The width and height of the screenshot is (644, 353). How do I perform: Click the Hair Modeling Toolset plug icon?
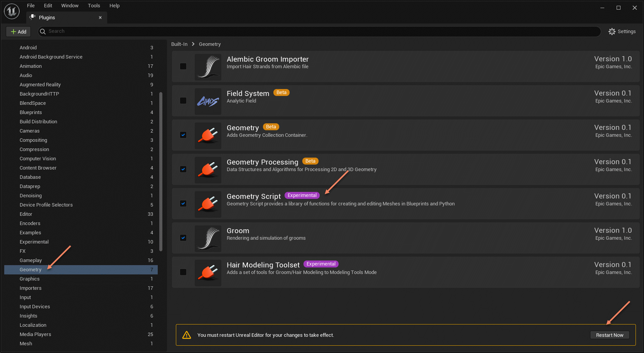(208, 272)
